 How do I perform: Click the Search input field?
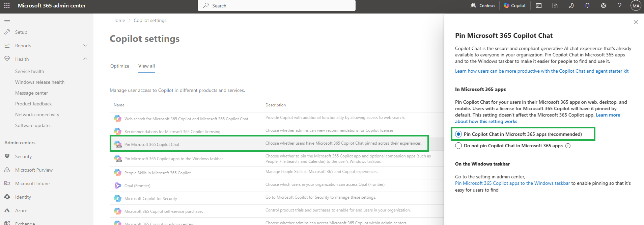[277, 5]
